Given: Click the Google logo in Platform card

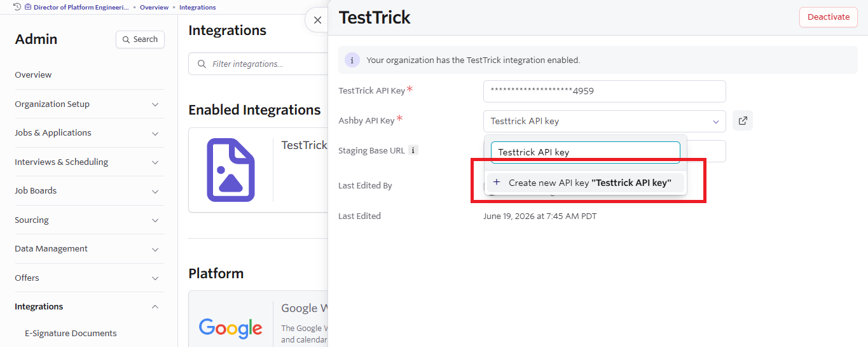Looking at the screenshot, I should pos(230,327).
